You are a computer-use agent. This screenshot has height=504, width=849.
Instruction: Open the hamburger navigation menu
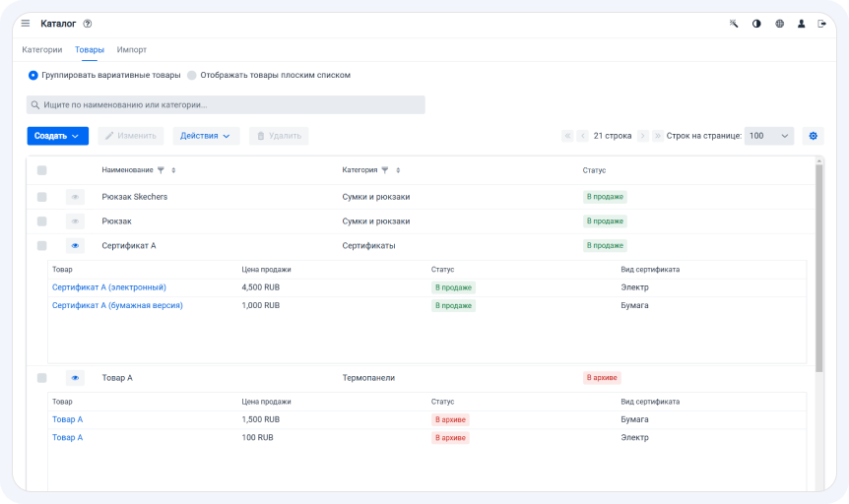tap(26, 24)
